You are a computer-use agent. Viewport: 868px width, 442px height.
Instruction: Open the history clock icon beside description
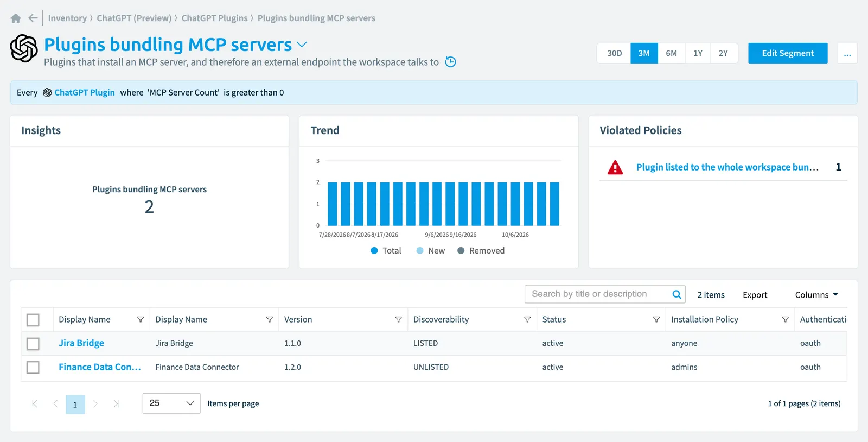click(x=450, y=62)
